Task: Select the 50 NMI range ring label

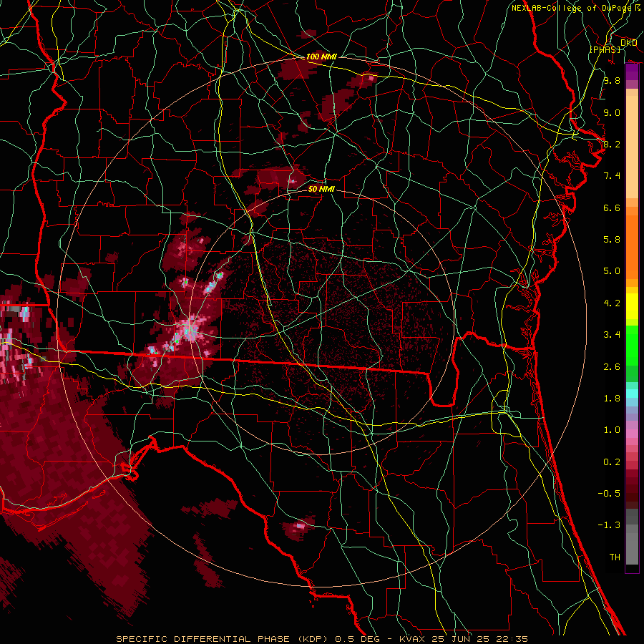Action: (321, 189)
